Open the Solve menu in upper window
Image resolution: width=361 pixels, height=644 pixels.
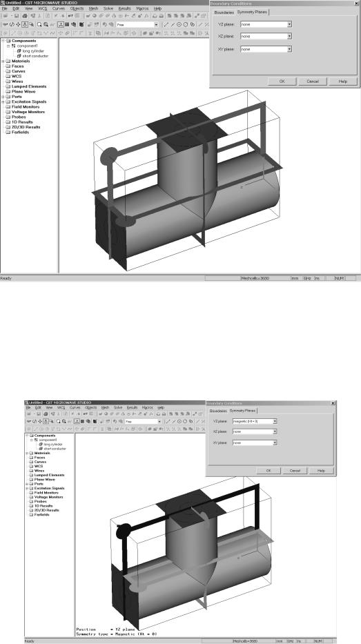pos(108,8)
